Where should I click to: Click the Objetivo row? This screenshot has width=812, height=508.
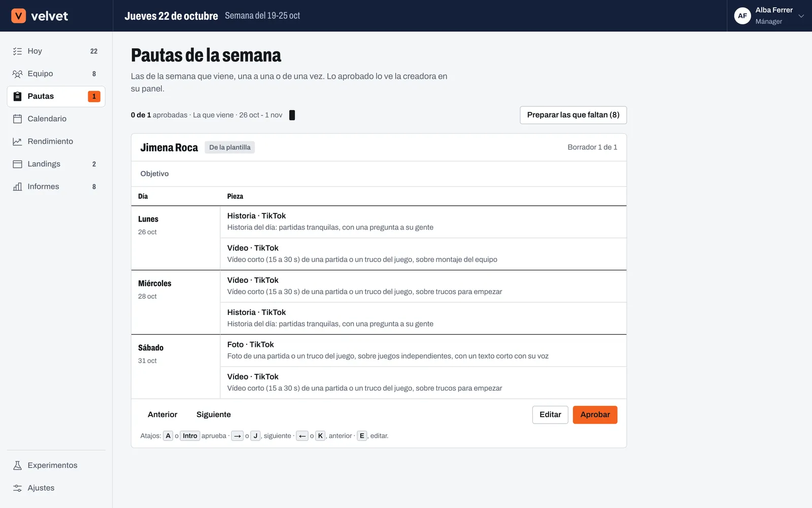click(379, 174)
